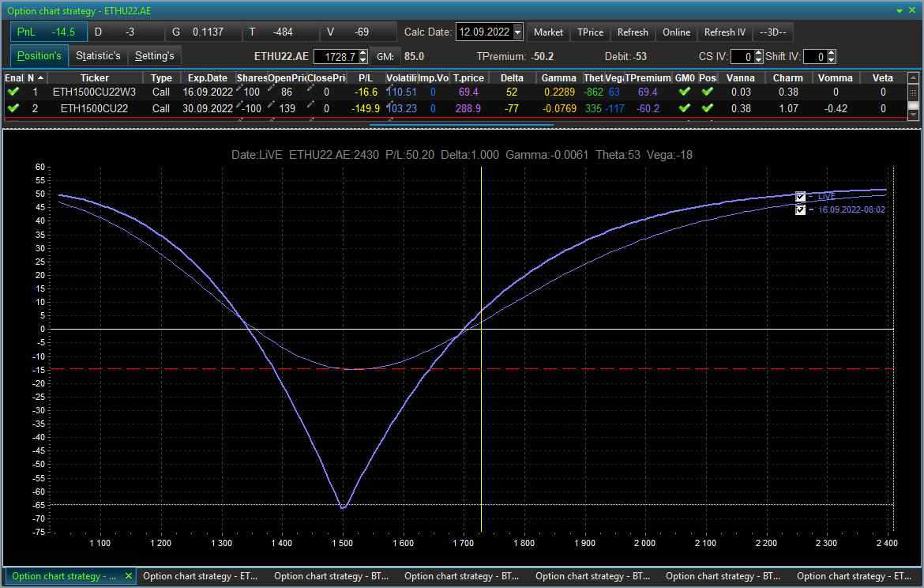Click the GM: button

pyautogui.click(x=385, y=57)
